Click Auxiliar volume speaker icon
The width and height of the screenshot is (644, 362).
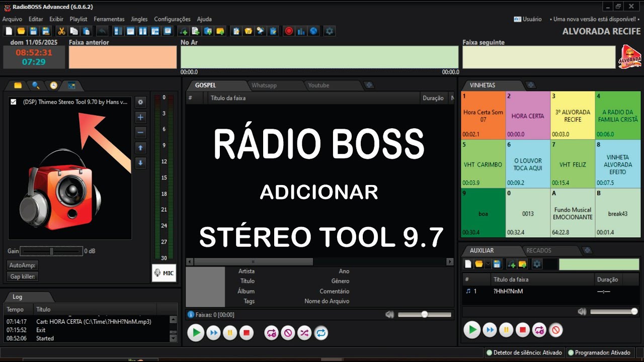582,312
